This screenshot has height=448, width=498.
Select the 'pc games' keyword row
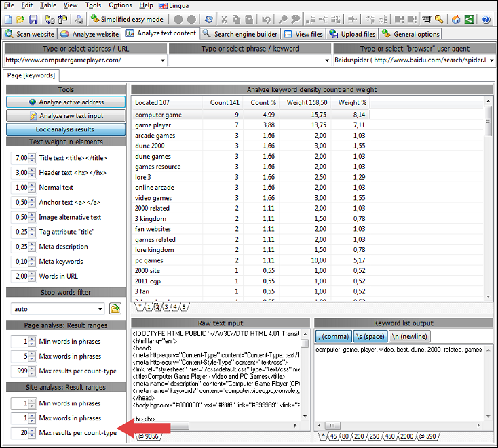pyautogui.click(x=250, y=260)
